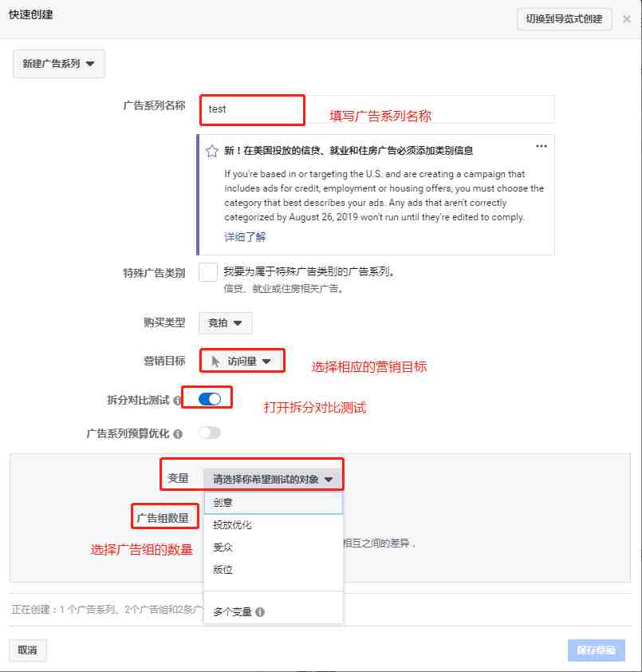The height and width of the screenshot is (672, 642).
Task: Click info icon next to 多个变量
Action: click(x=260, y=612)
